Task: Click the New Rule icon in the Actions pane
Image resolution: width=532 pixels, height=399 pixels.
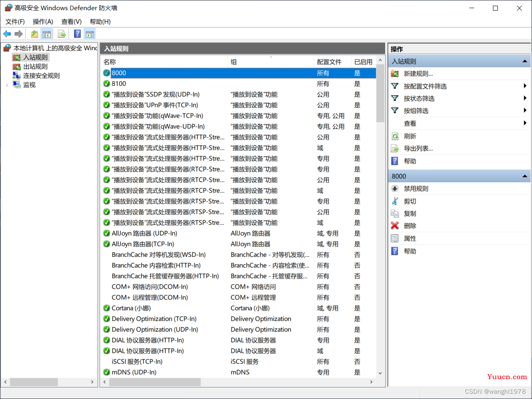Action: 395,74
